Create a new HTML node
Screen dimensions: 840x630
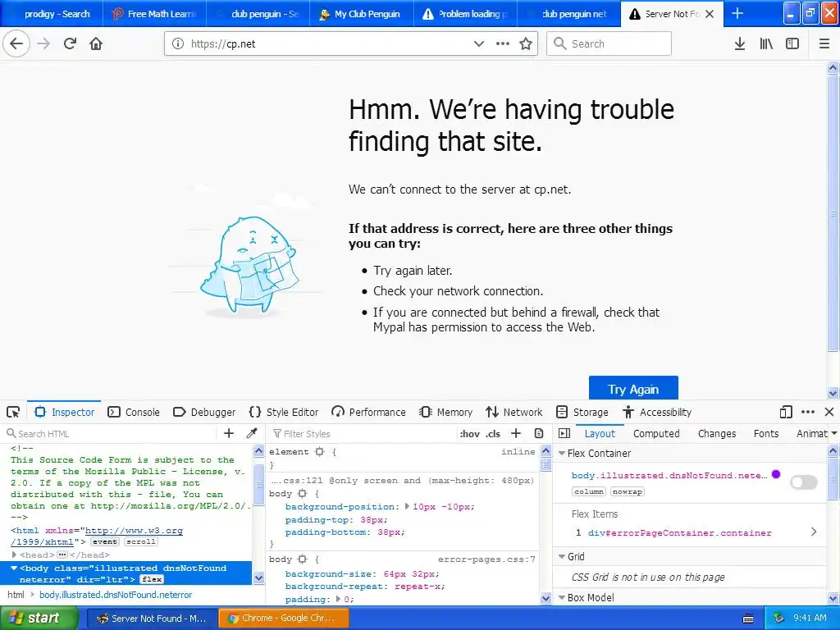tap(229, 433)
